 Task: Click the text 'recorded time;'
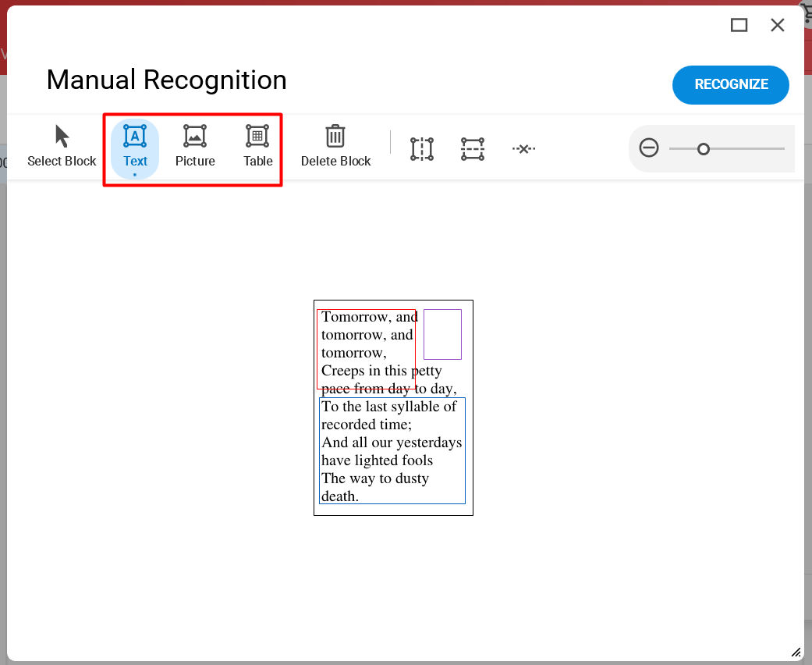[366, 425]
